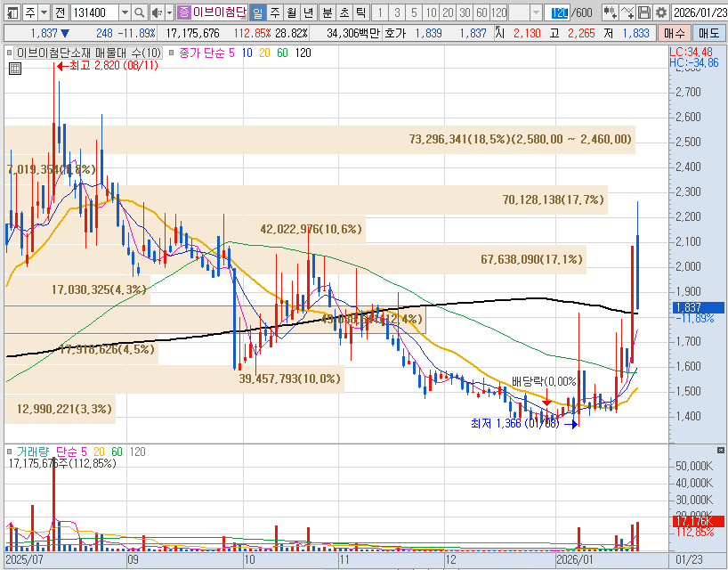The height and width of the screenshot is (570, 728).
Task: Choose the 30 interval button
Action: [x=465, y=12]
